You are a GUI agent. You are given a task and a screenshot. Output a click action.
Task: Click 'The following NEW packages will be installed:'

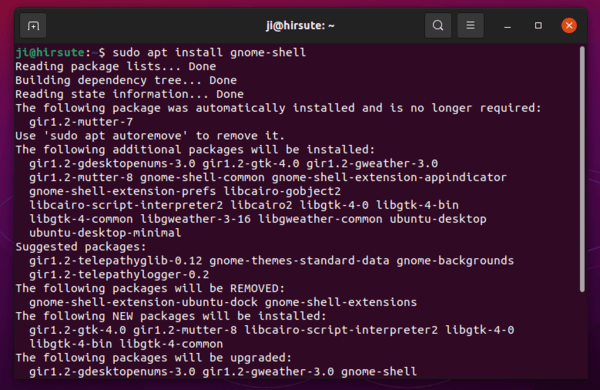(171, 316)
